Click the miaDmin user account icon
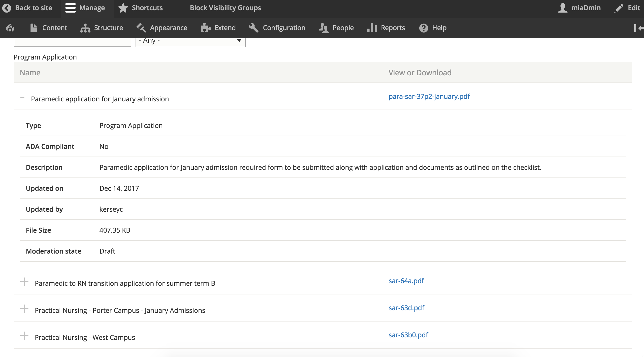The width and height of the screenshot is (644, 357). pos(562,8)
